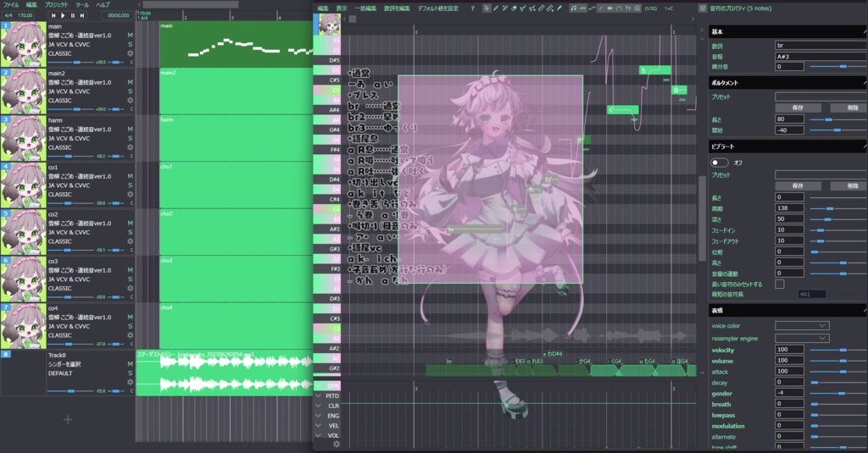
Task: Solo track main
Action: click(130, 44)
